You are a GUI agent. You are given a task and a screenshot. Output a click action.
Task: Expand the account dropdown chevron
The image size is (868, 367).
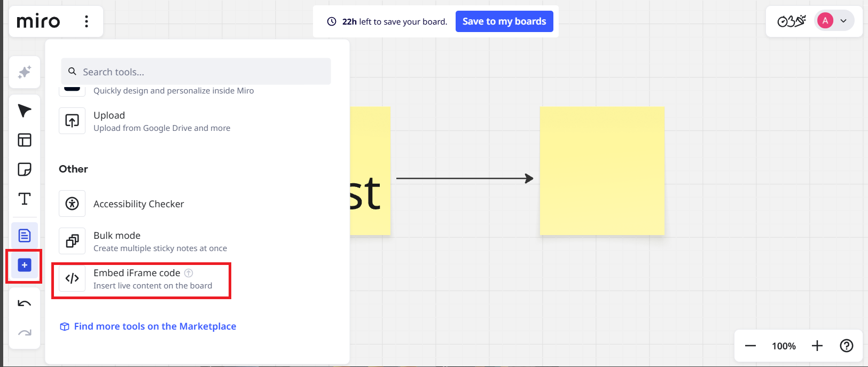(843, 21)
